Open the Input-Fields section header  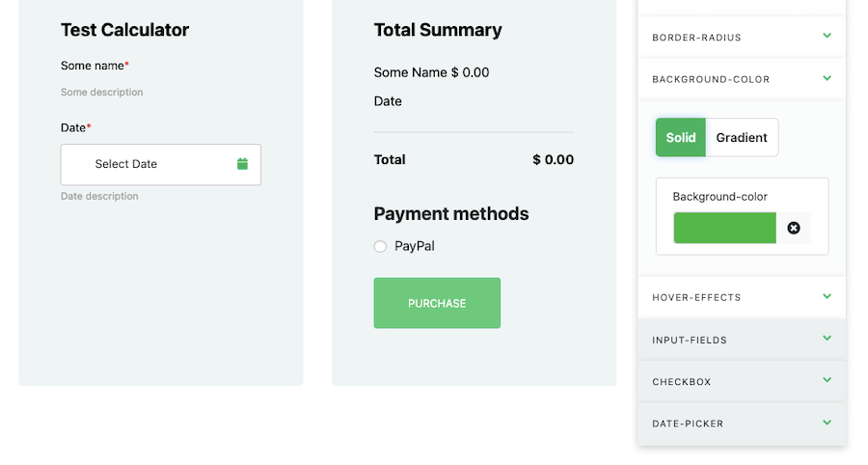click(x=742, y=340)
